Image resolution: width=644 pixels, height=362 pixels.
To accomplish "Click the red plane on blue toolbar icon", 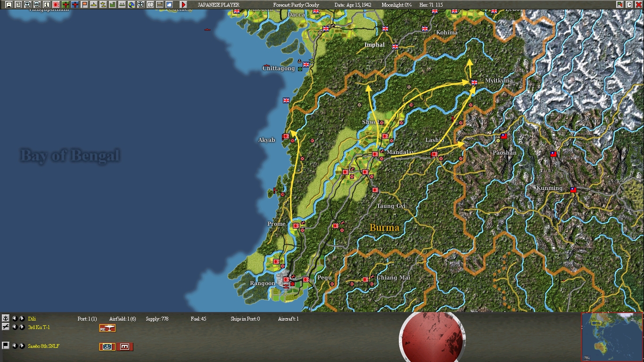I will [x=74, y=5].
